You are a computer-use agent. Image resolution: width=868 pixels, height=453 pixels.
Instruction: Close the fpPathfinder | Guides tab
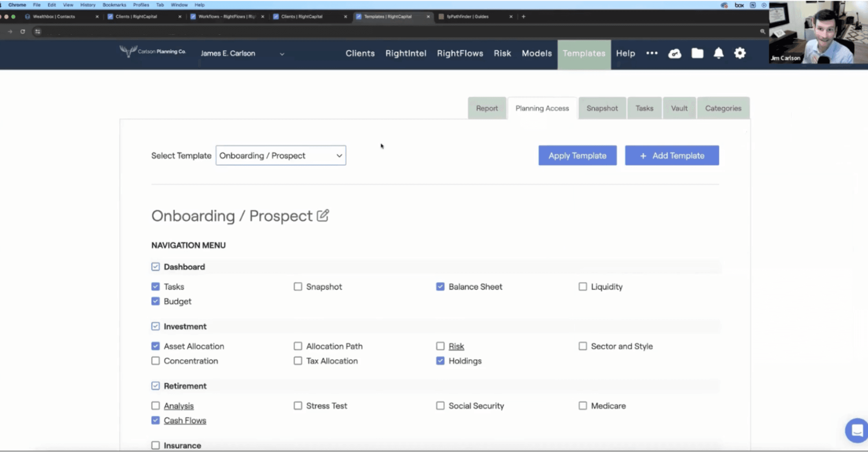[511, 17]
